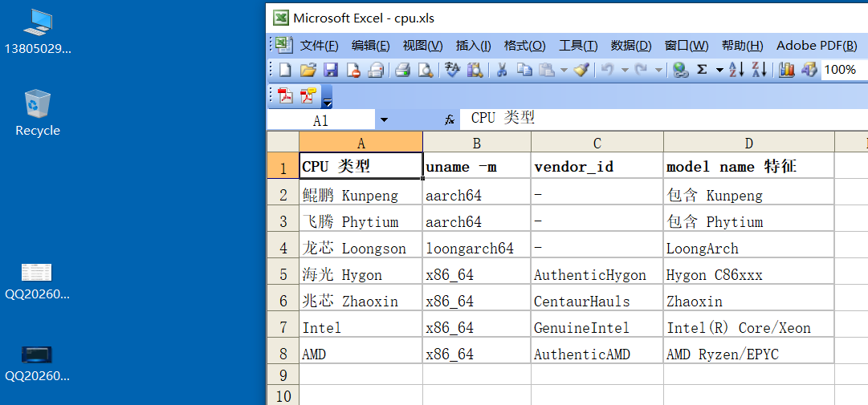Select column A header

pos(361,144)
